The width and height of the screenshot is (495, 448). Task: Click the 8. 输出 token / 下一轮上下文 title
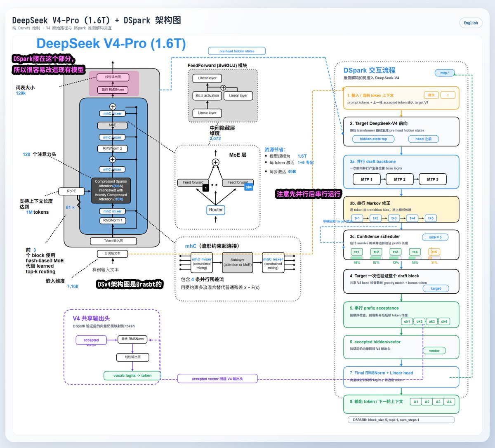click(x=376, y=401)
